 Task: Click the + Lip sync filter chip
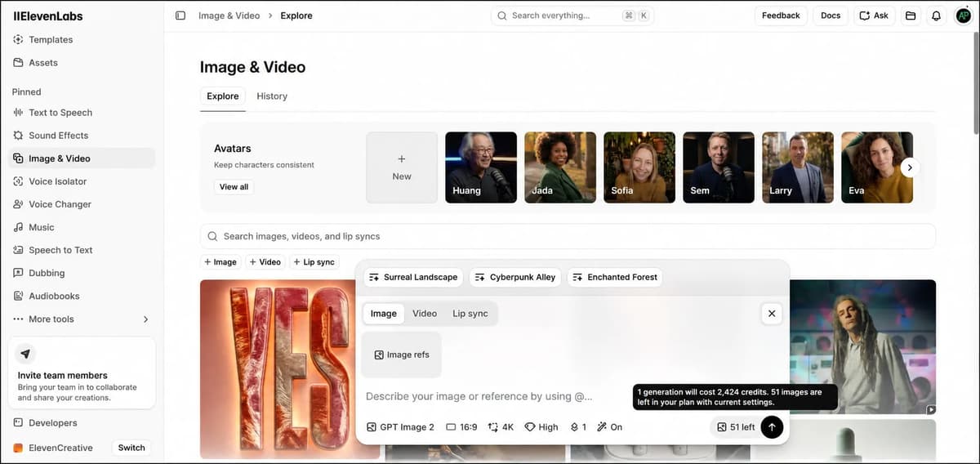pos(314,262)
